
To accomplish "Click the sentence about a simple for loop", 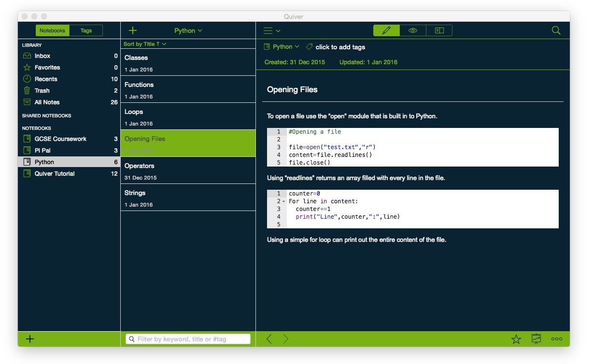I will pyautogui.click(x=356, y=240).
